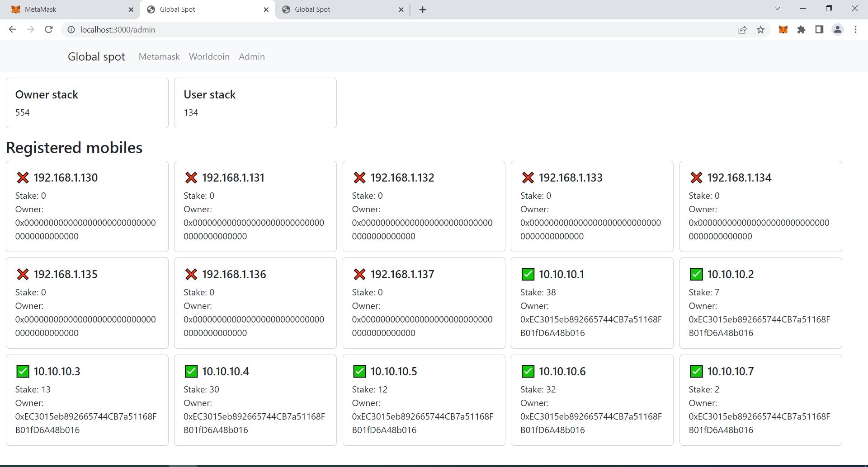This screenshot has height=467, width=868.
Task: Click the green check icon beside 10.10.10.1
Action: (x=528, y=274)
